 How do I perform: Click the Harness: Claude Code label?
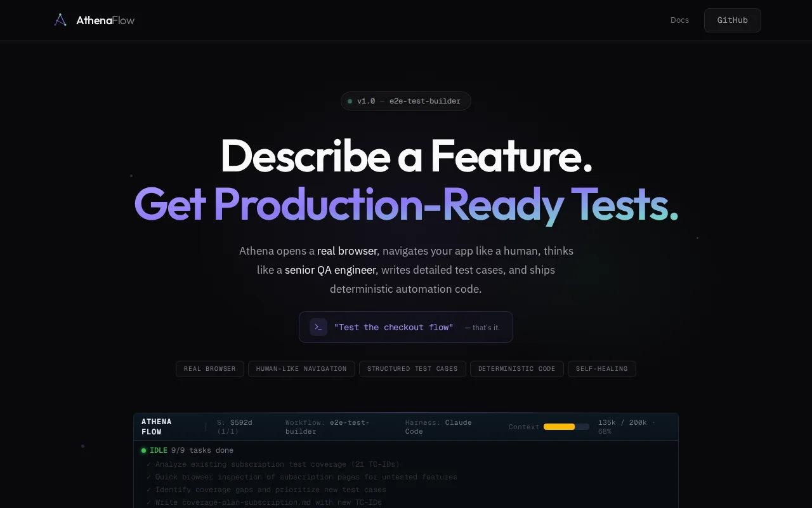438,427
